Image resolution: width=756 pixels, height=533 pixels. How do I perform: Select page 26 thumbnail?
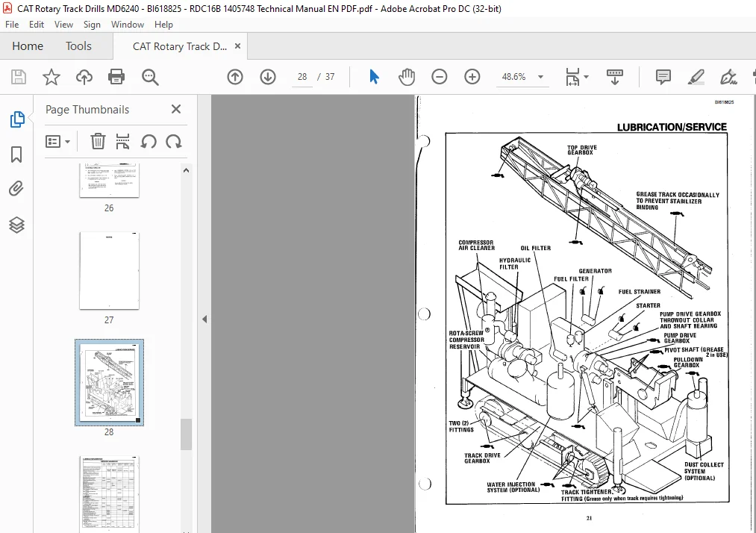click(x=109, y=179)
